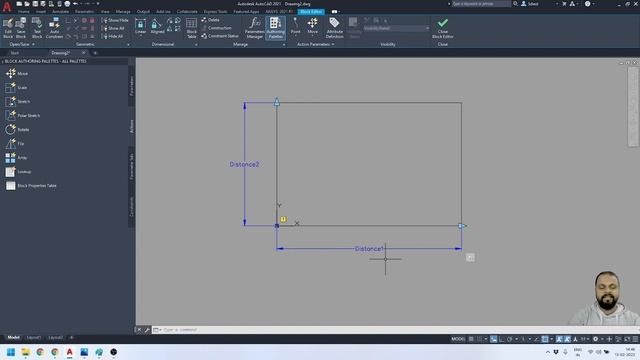Add a Linear dimensional constraint
The image size is (640, 360).
click(140, 26)
